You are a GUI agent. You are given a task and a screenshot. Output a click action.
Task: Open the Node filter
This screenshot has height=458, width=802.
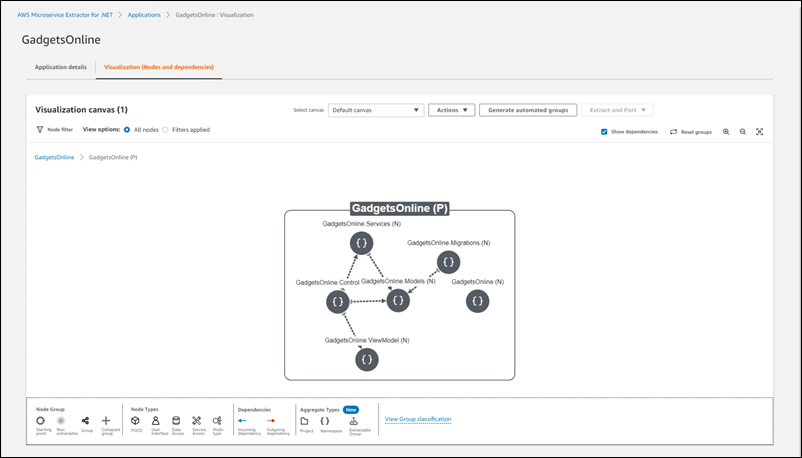click(54, 129)
